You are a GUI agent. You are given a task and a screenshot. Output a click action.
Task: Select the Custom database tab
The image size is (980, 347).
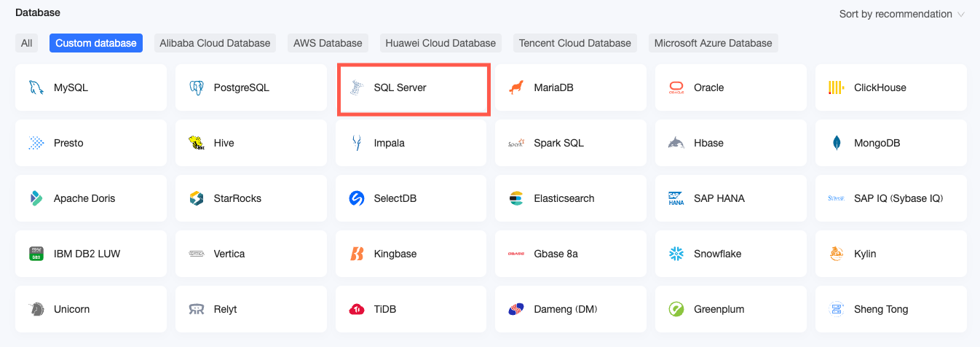[x=96, y=43]
